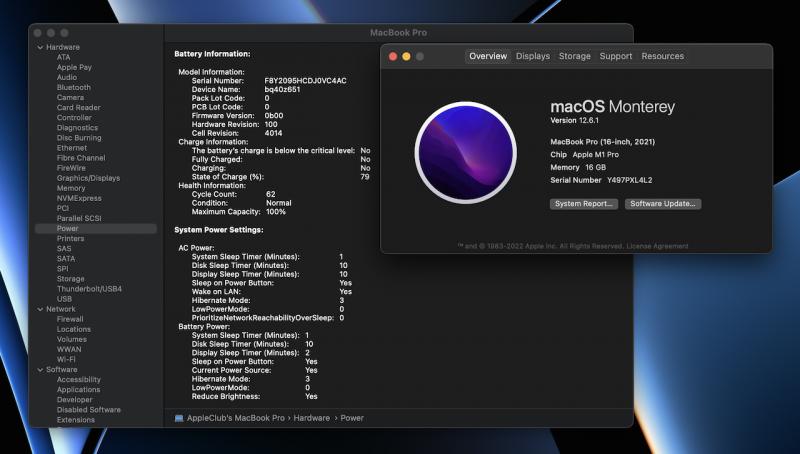The height and width of the screenshot is (454, 800).
Task: Select SPI in the sidebar
Action: coord(62,269)
